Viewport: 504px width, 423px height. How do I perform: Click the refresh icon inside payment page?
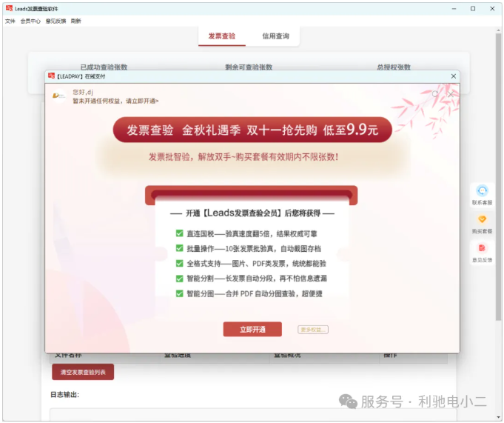coord(435,94)
